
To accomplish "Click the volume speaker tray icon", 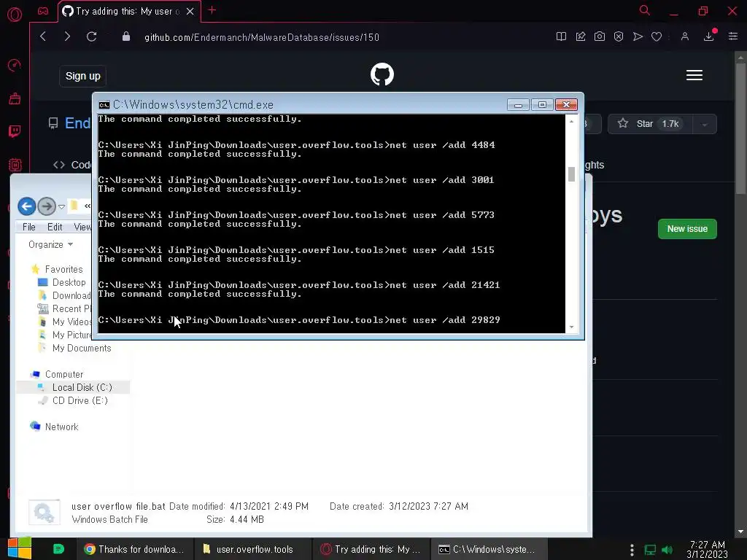I will coord(667,550).
